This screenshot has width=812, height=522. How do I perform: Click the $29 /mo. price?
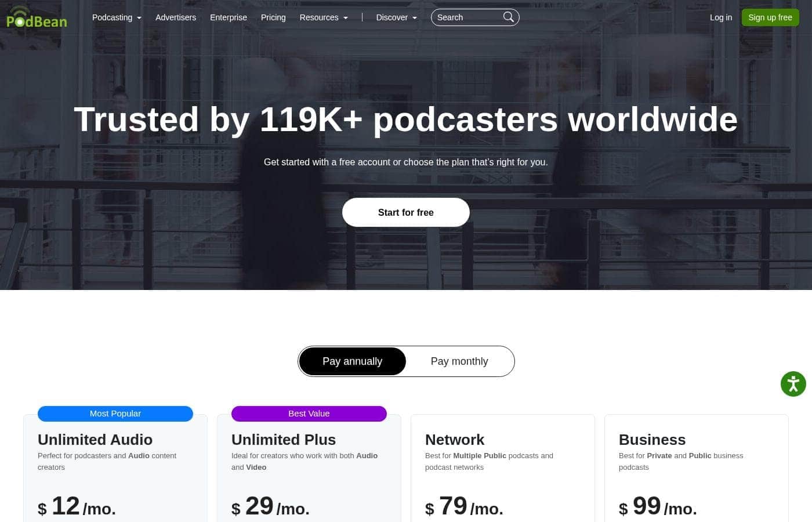click(271, 506)
